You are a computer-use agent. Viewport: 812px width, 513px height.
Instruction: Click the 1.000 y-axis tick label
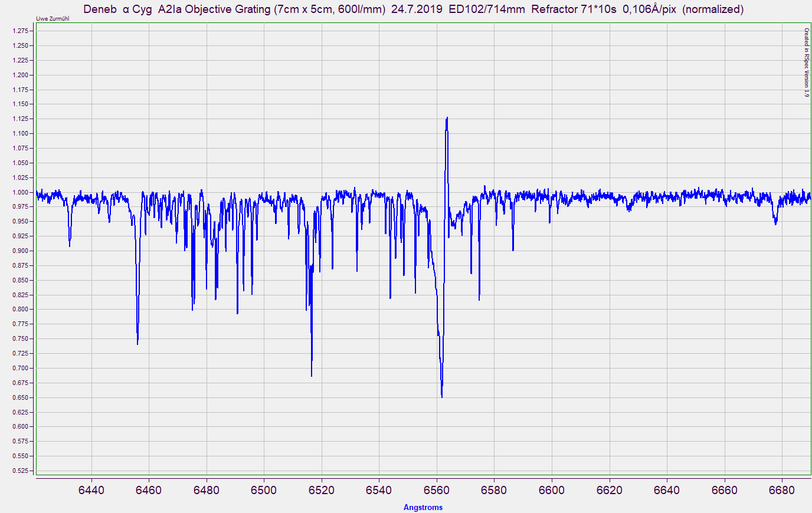pyautogui.click(x=21, y=192)
